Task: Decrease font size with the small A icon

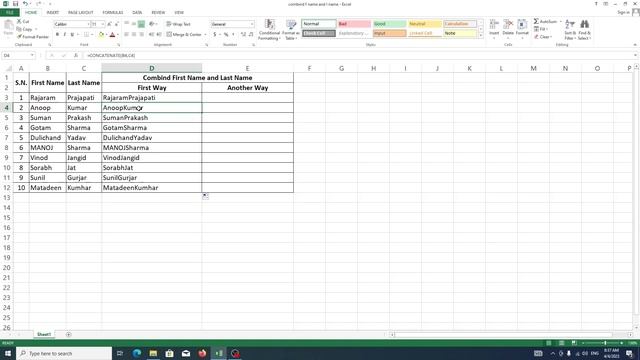Action: pos(116,24)
